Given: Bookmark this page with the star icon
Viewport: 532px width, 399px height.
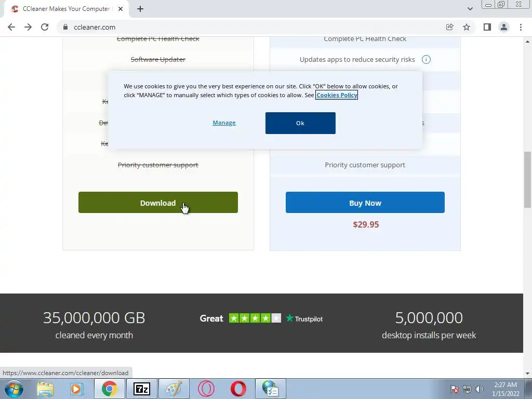Looking at the screenshot, I should [x=467, y=27].
